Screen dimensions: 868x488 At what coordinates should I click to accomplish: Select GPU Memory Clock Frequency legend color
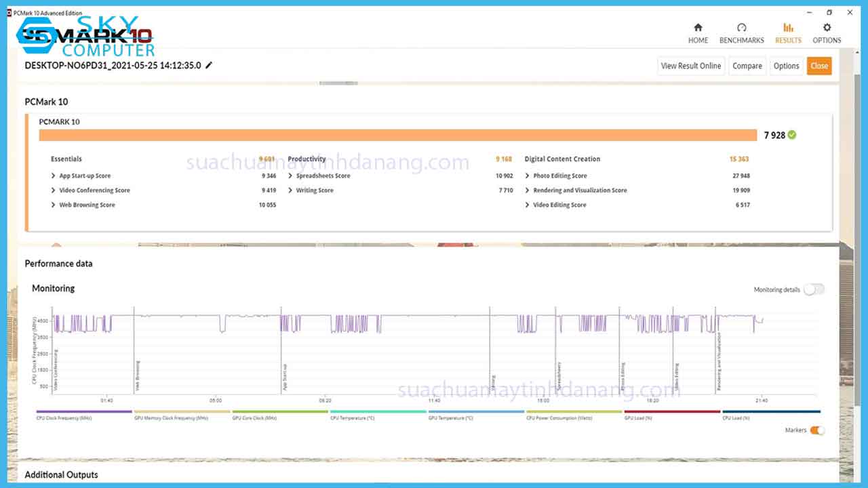[182, 411]
